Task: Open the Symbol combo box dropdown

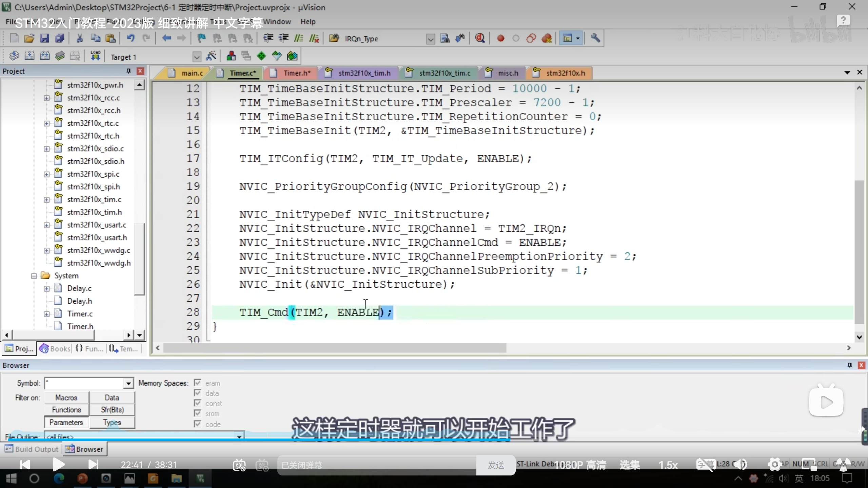Action: (x=128, y=383)
